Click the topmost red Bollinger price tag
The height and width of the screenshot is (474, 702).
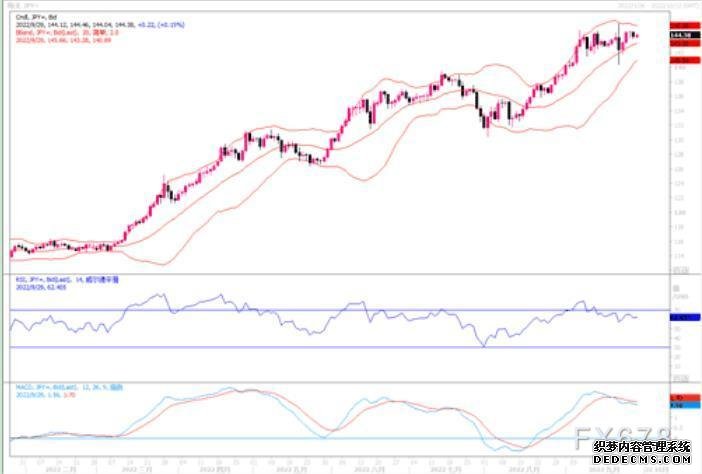(684, 23)
